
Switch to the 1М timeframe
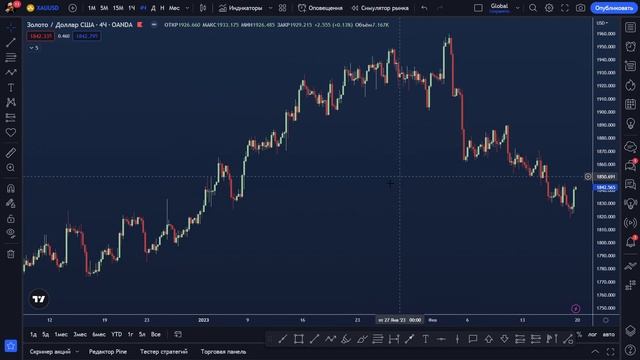pos(92,8)
